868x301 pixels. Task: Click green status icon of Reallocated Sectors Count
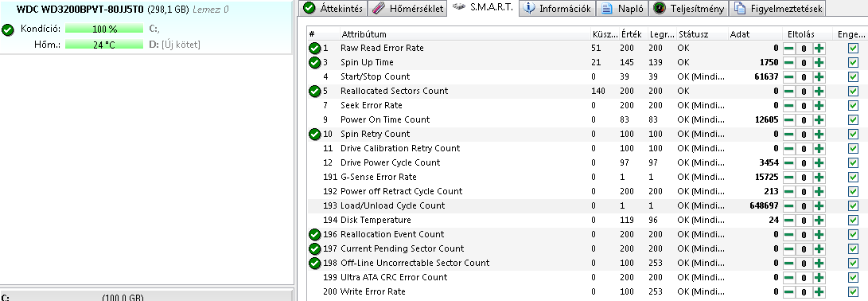coord(314,91)
